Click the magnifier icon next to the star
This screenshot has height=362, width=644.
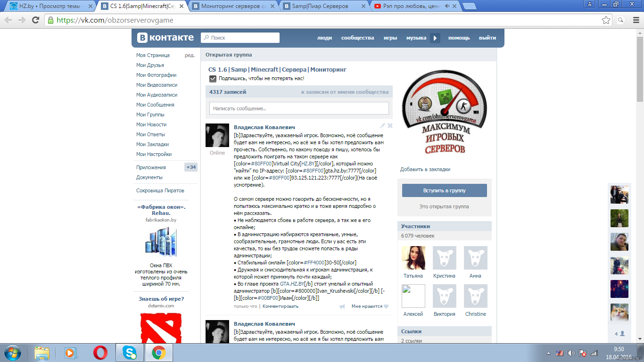pos(621,20)
